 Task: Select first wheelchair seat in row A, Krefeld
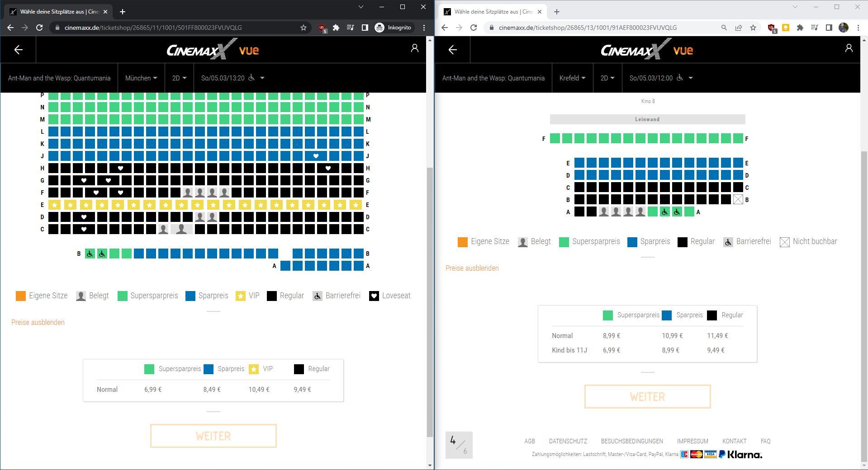pyautogui.click(x=664, y=212)
